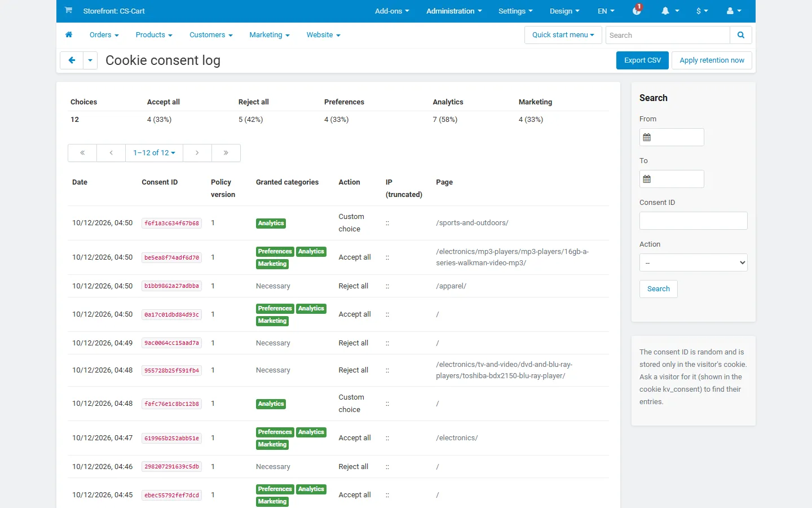Screen dimensions: 812x508
Task: Expand the EN language selector
Action: tap(606, 11)
